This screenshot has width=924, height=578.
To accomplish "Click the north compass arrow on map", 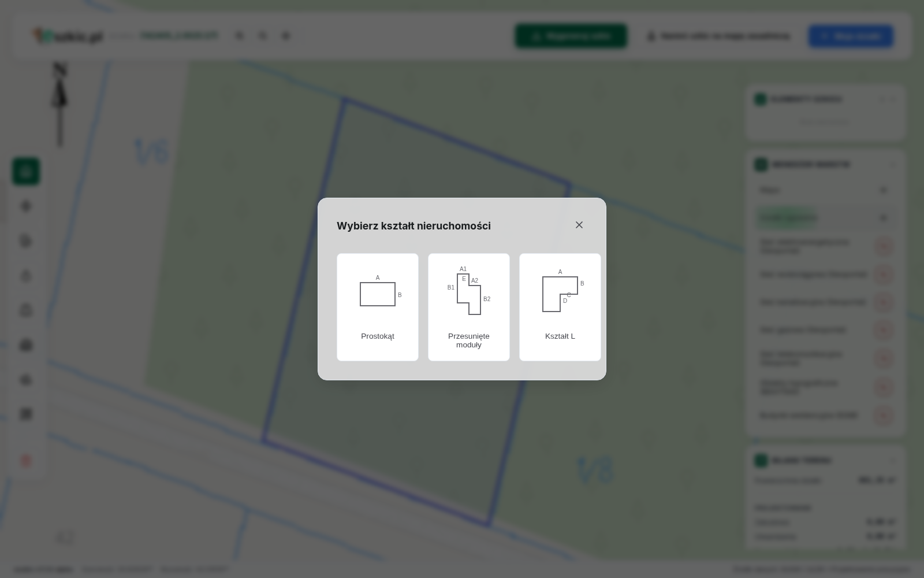I will click(x=59, y=104).
